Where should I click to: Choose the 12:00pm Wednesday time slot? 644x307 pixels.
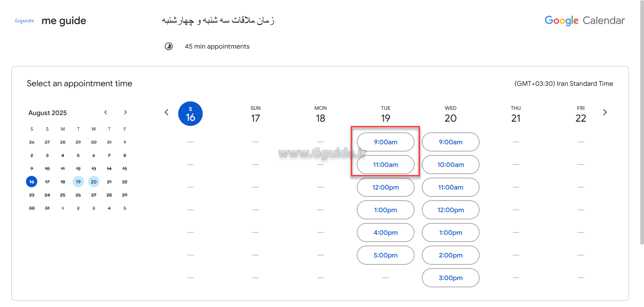point(450,210)
